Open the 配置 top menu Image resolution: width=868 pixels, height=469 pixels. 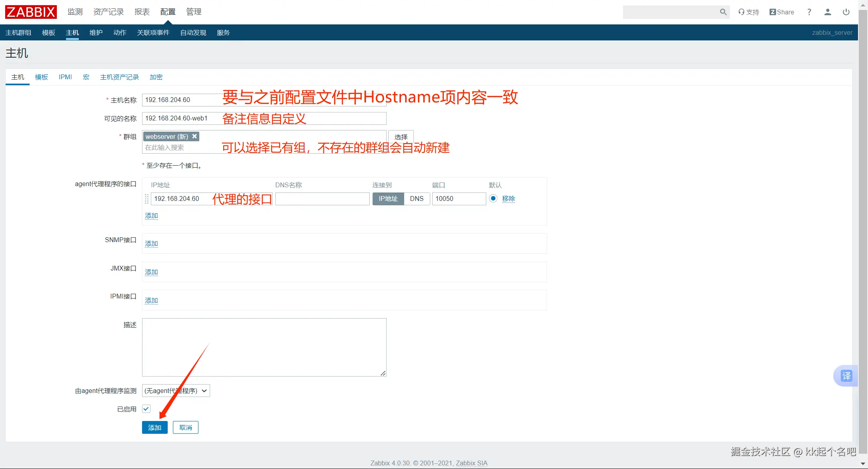168,12
